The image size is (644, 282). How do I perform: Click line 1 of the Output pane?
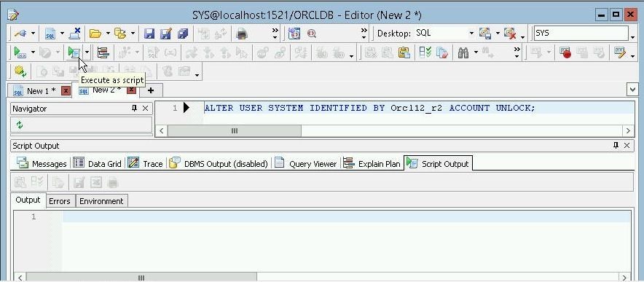click(346, 216)
